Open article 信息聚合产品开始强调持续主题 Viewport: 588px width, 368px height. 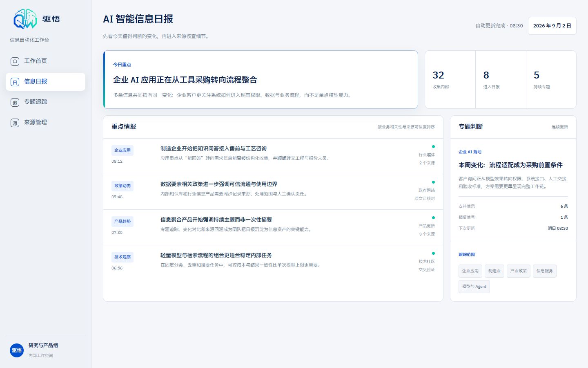216,220
